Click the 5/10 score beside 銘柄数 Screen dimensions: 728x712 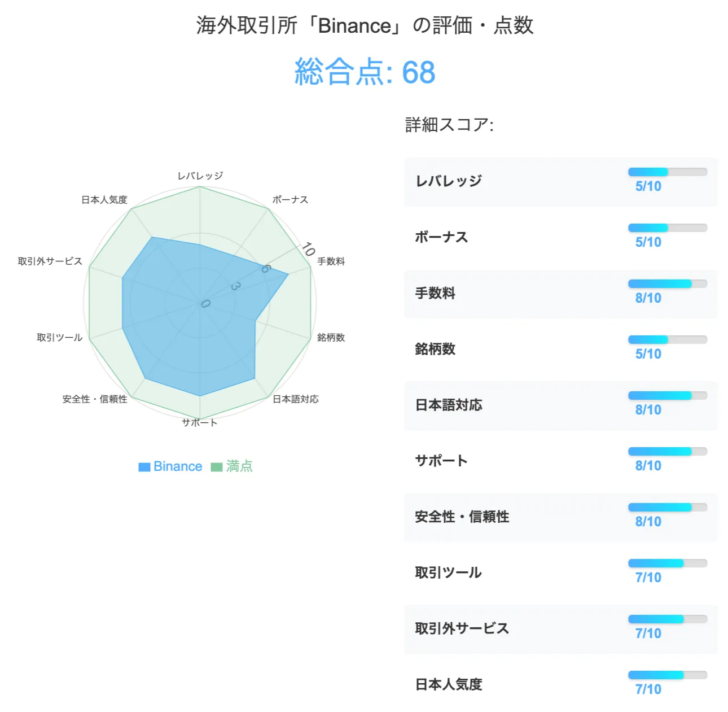(x=648, y=354)
